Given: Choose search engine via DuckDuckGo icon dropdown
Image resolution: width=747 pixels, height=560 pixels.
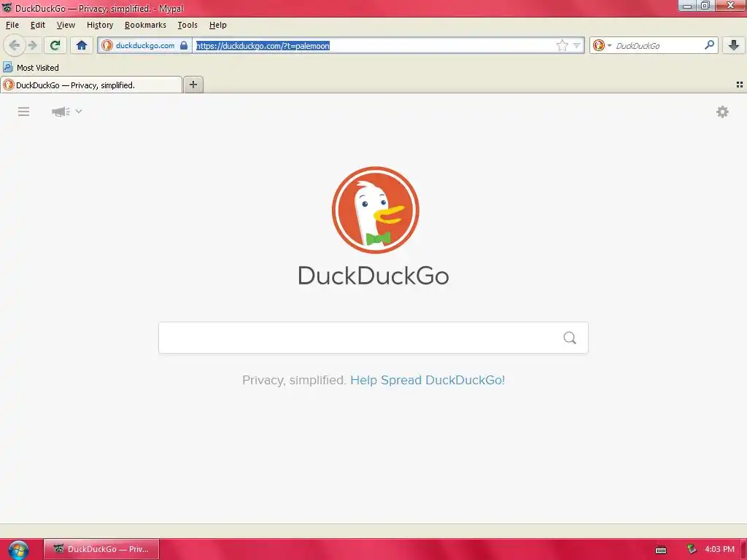Looking at the screenshot, I should (602, 45).
